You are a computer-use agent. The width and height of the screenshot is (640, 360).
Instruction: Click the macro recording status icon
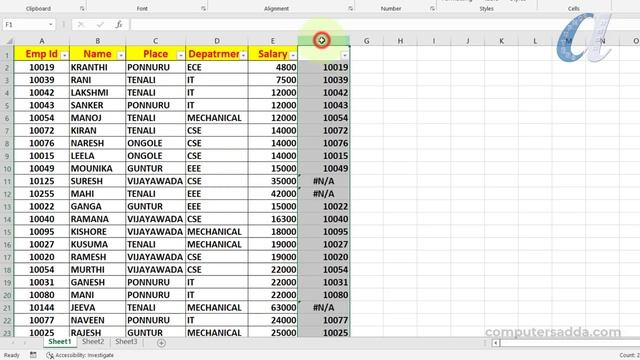pyautogui.click(x=33, y=355)
